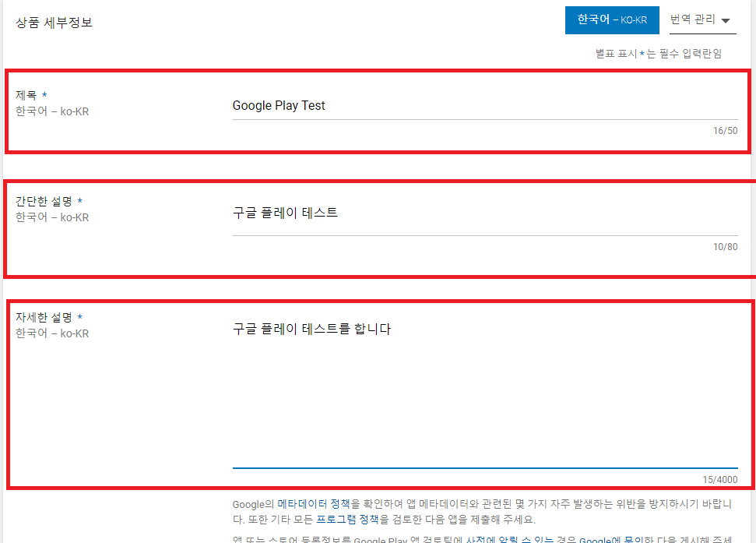This screenshot has height=543, width=756.
Task: Click the 자세한 설명 label
Action: (44, 317)
